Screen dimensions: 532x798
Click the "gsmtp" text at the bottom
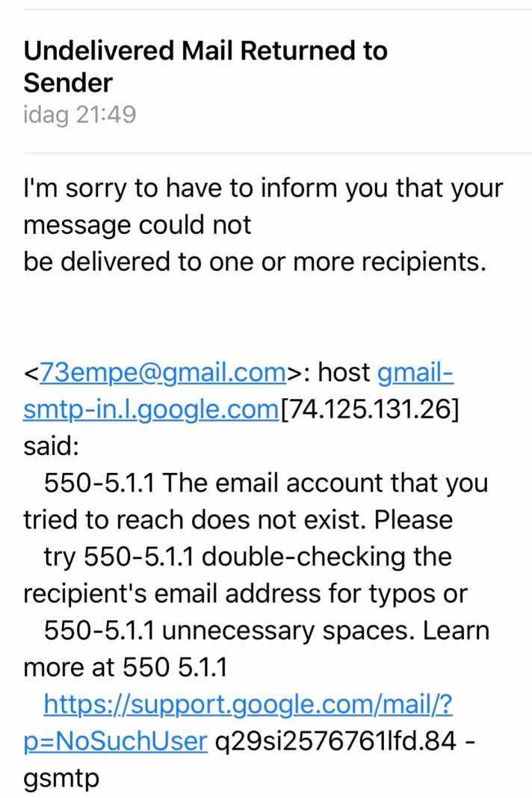[61, 778]
